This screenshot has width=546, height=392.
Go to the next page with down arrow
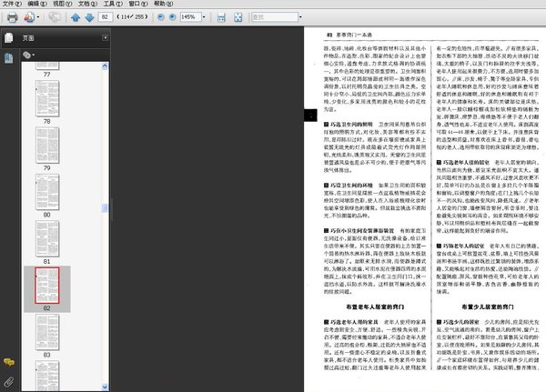(x=88, y=17)
